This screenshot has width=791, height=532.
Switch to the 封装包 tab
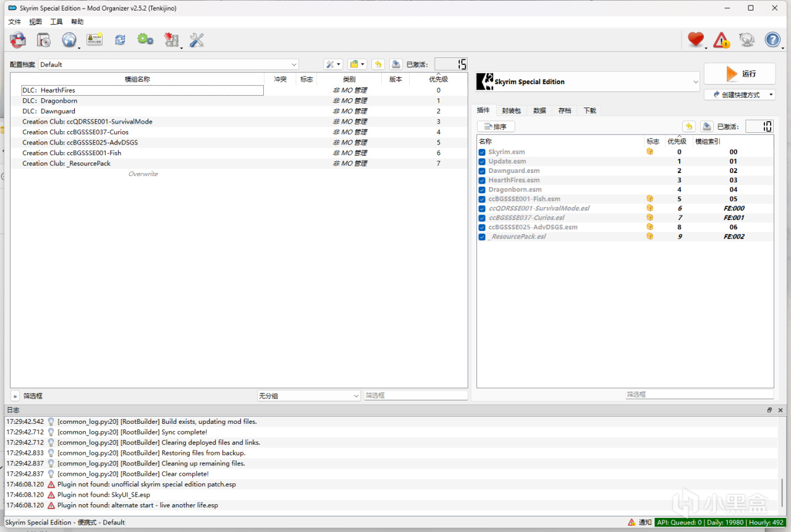click(x=511, y=111)
